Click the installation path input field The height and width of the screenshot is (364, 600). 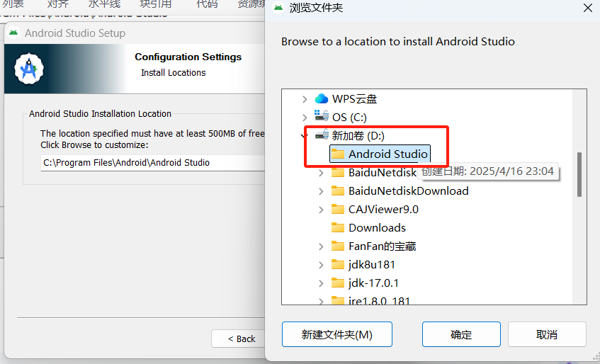coord(153,162)
